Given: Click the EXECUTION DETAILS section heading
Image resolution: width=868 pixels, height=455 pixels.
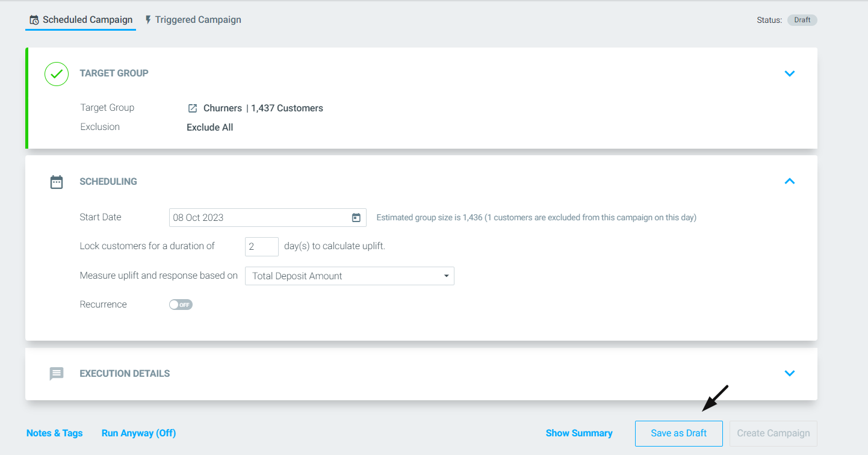Looking at the screenshot, I should coord(125,374).
